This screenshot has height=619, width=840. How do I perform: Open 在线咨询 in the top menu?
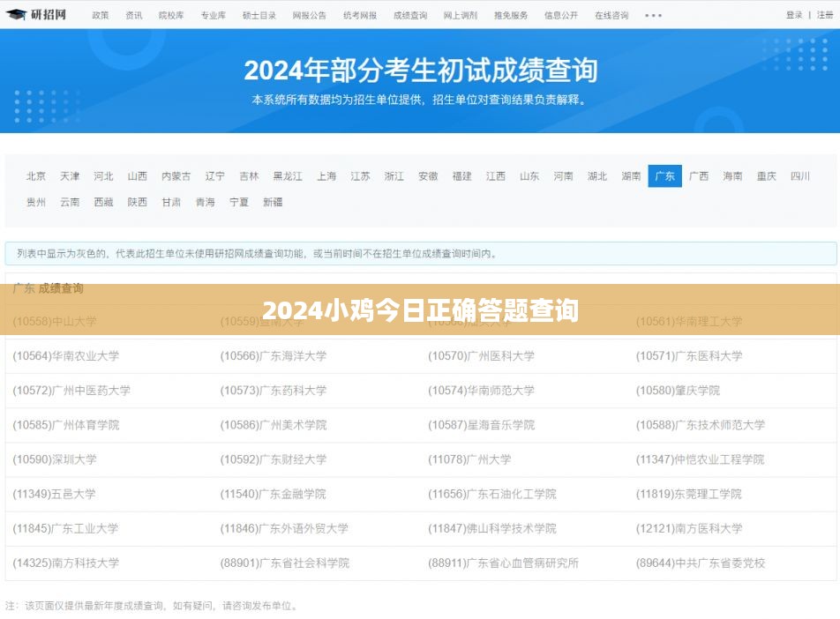(x=611, y=16)
